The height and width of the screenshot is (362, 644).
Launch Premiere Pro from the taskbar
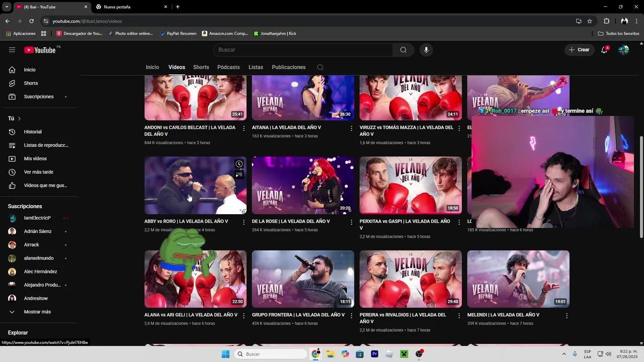pyautogui.click(x=374, y=354)
